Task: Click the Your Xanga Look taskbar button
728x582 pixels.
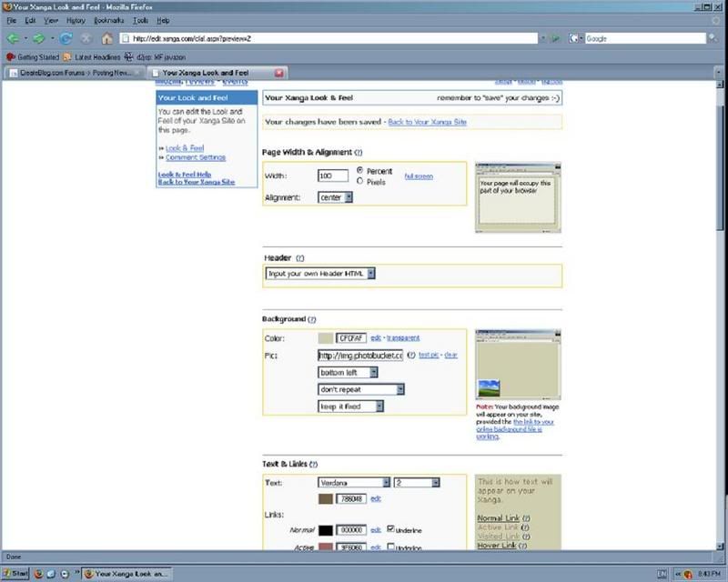Action: pyautogui.click(x=127, y=574)
